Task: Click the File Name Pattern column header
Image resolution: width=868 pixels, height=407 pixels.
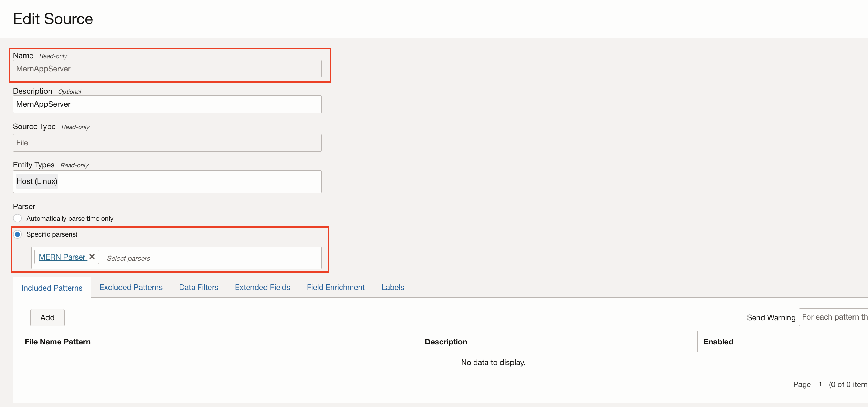Action: 58,341
